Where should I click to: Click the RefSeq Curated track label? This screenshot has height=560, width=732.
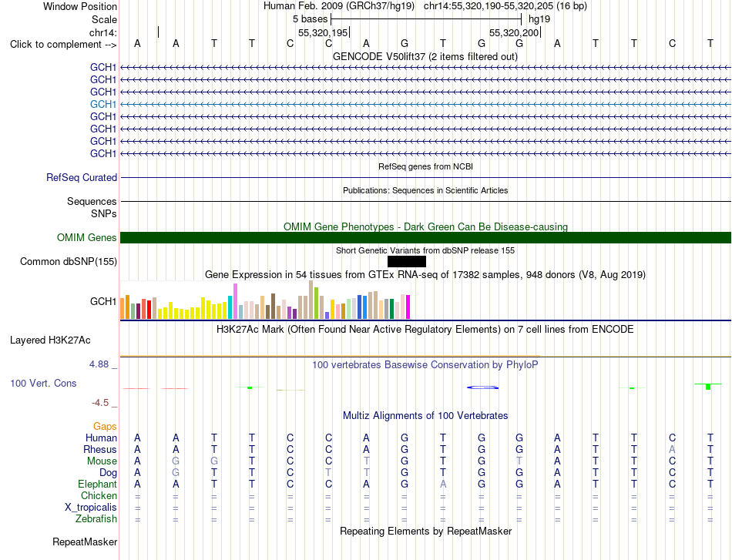[x=82, y=177]
